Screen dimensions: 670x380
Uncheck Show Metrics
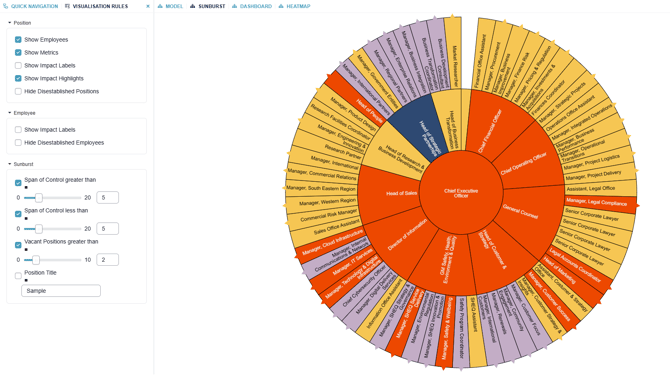(18, 53)
